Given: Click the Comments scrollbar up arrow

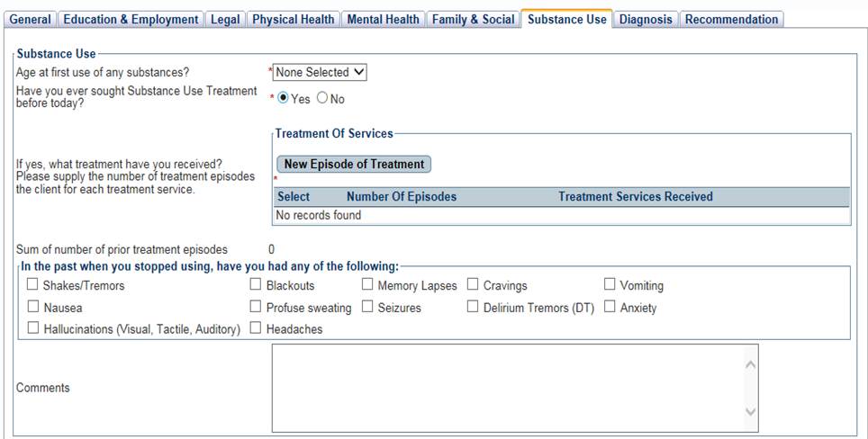Looking at the screenshot, I should click(750, 364).
